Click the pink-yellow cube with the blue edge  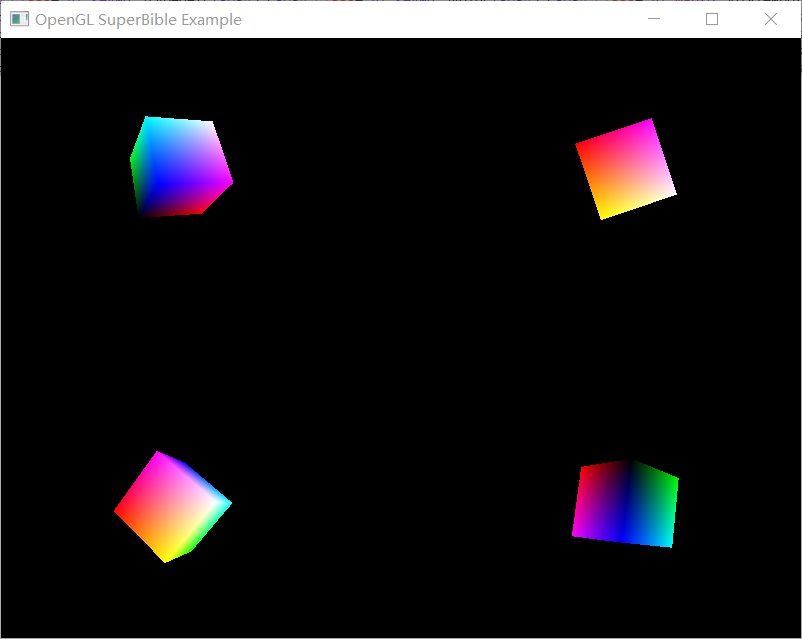point(172,506)
